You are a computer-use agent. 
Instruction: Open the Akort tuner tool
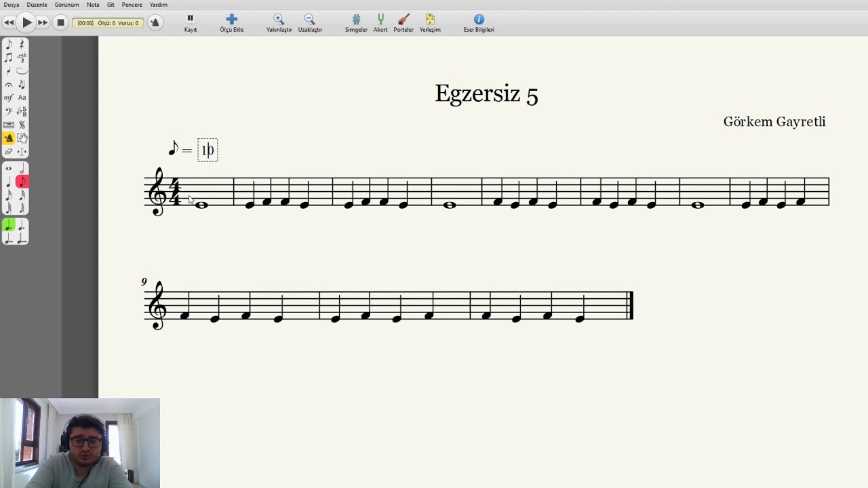tap(380, 23)
